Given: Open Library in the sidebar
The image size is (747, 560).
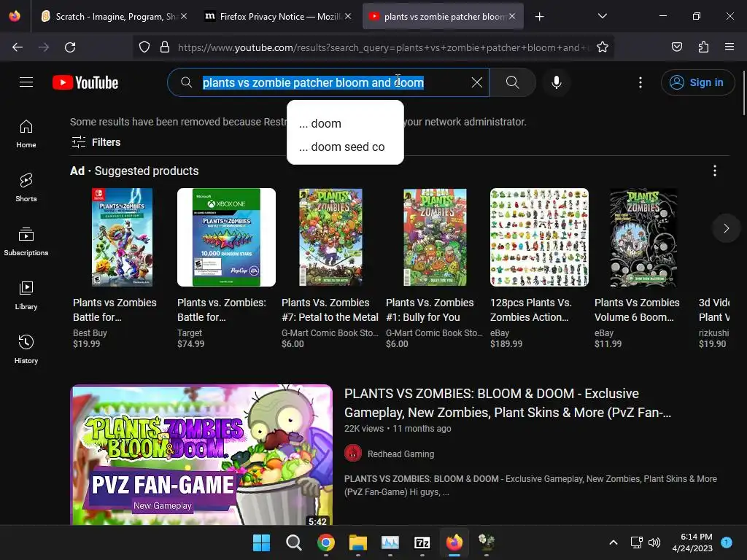Looking at the screenshot, I should pos(26,296).
